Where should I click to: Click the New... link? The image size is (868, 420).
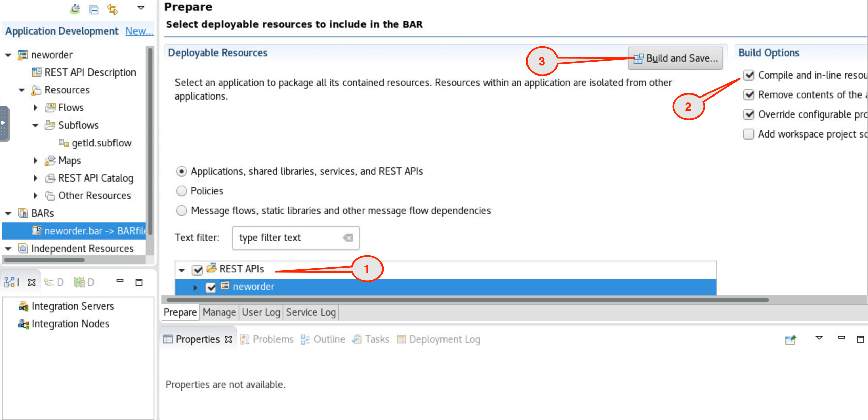(x=139, y=31)
